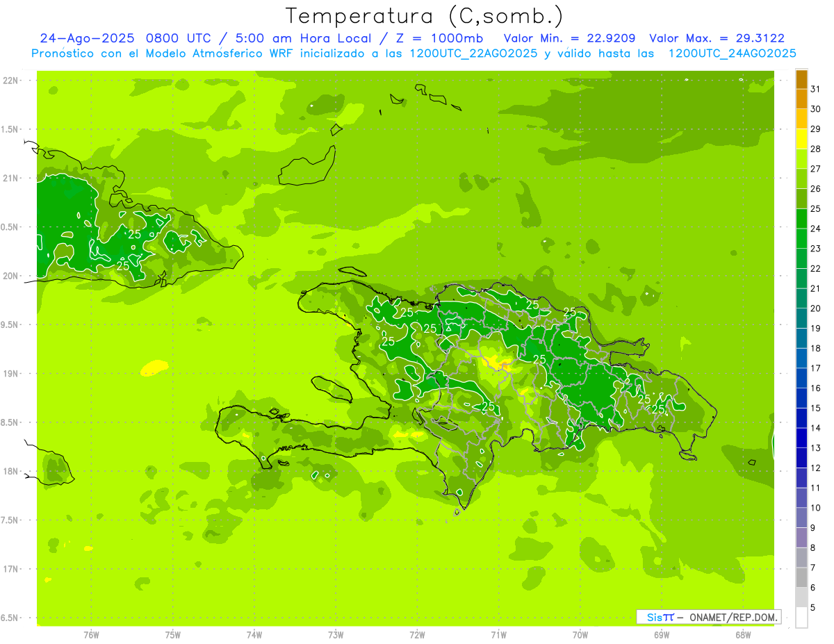Click the teal legend swatch between 19 and 20
The image size is (834, 644).
(x=801, y=319)
